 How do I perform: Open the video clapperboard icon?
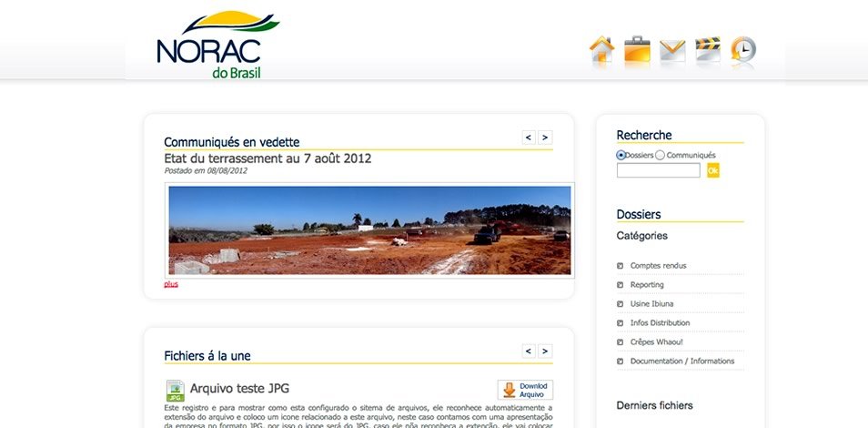click(x=708, y=49)
